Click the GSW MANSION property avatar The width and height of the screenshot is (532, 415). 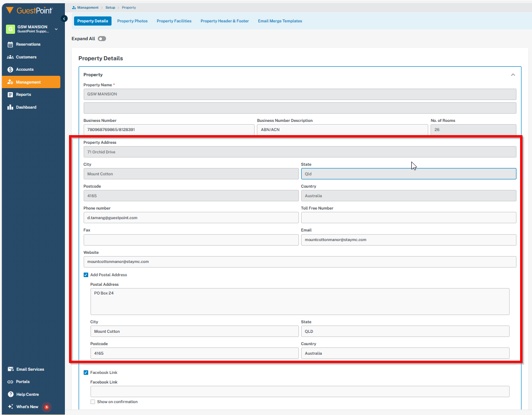pos(10,29)
